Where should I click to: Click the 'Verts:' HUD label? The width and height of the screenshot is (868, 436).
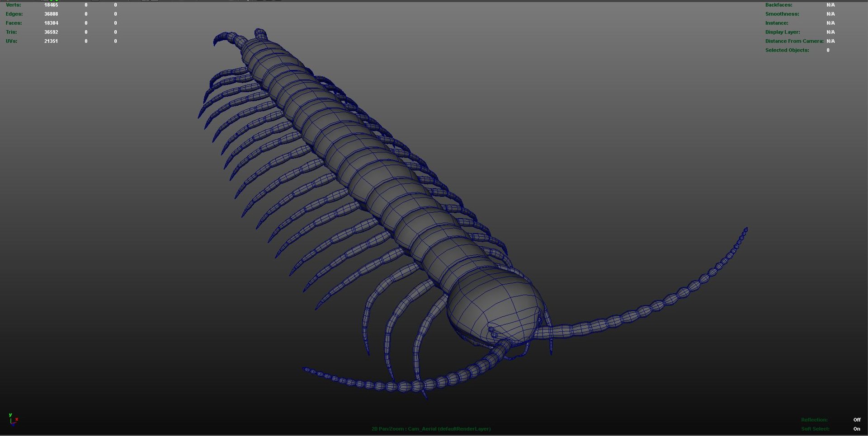(13, 5)
